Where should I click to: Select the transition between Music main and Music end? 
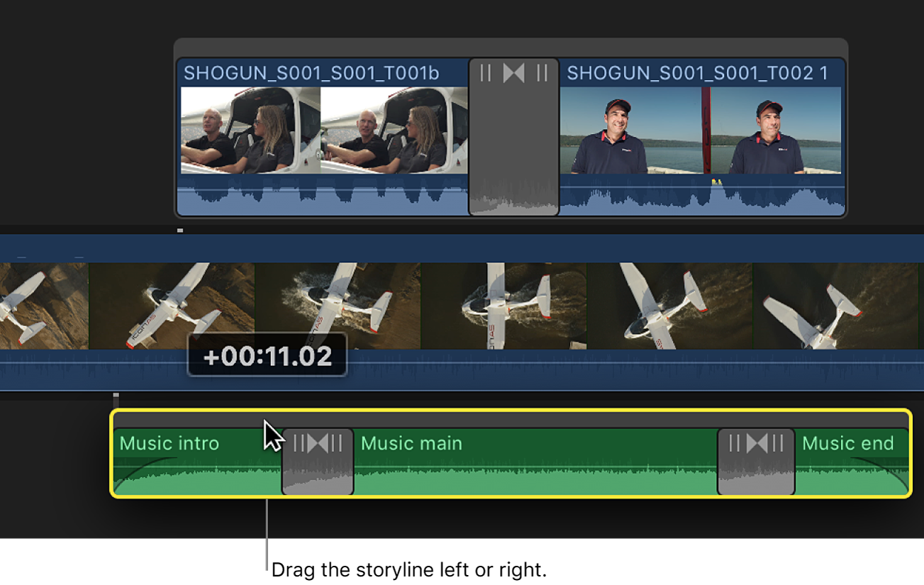pos(756,462)
